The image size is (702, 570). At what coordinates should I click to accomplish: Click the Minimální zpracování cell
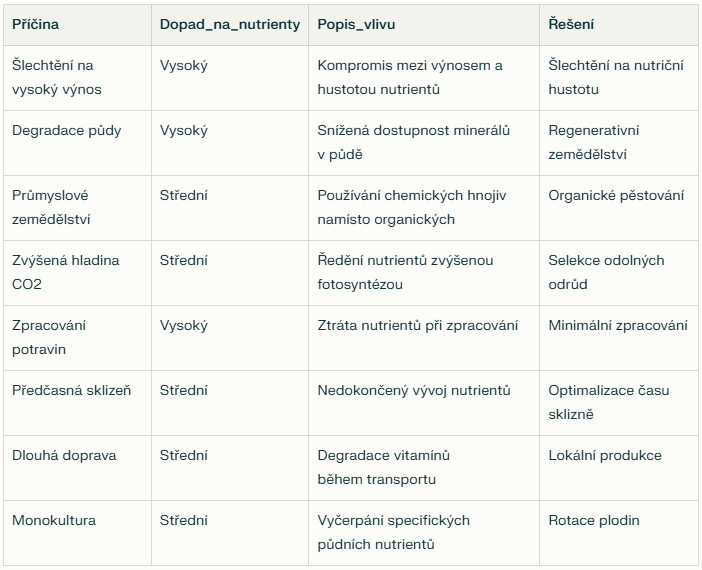click(619, 338)
